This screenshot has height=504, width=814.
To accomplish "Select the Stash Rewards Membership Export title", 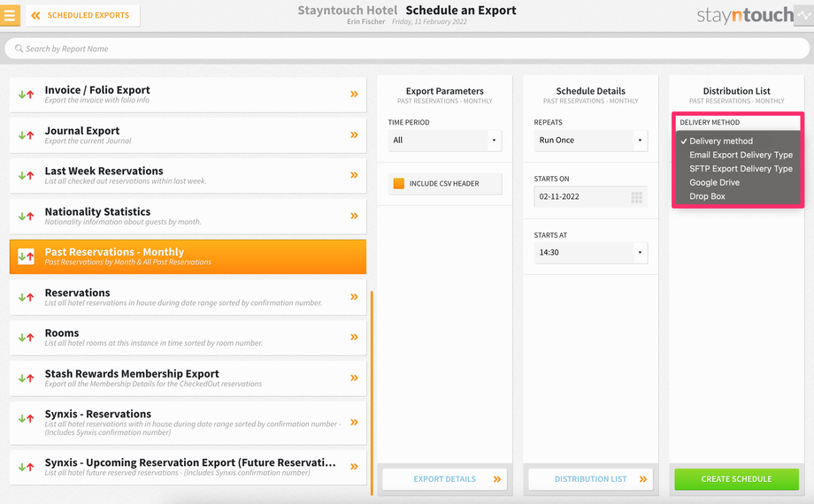I will [x=132, y=374].
